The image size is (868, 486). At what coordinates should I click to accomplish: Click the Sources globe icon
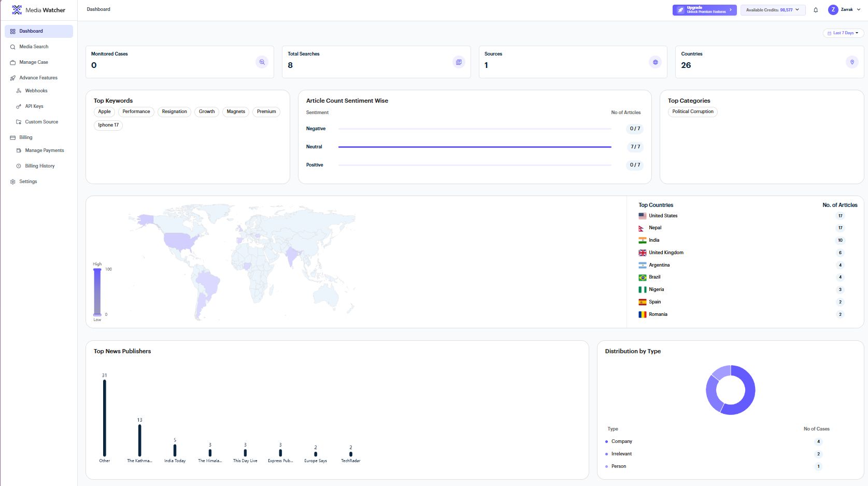[x=655, y=62]
